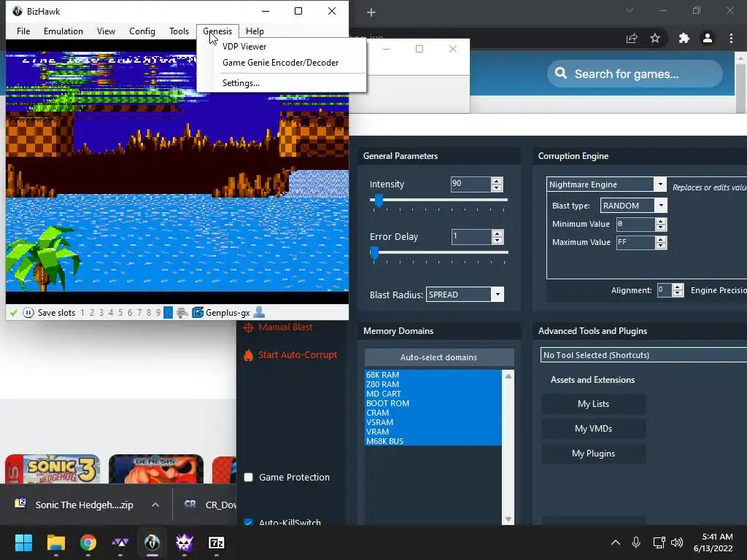Viewport: 747px width, 560px height.
Task: Open Settings... in the Genesis menu
Action: point(241,83)
